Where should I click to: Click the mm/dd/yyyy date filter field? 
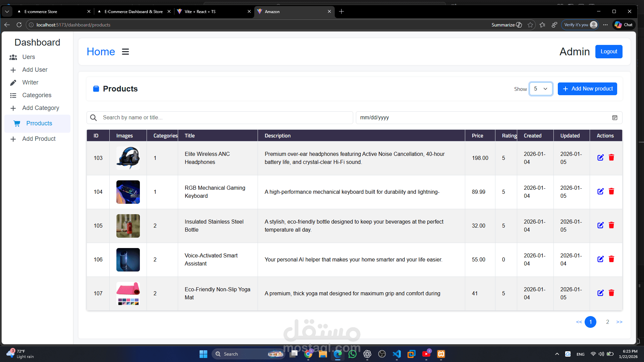point(489,118)
